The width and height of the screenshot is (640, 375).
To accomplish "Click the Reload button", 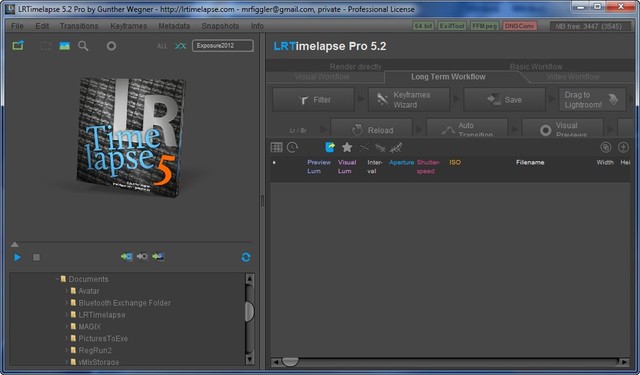I will click(371, 128).
